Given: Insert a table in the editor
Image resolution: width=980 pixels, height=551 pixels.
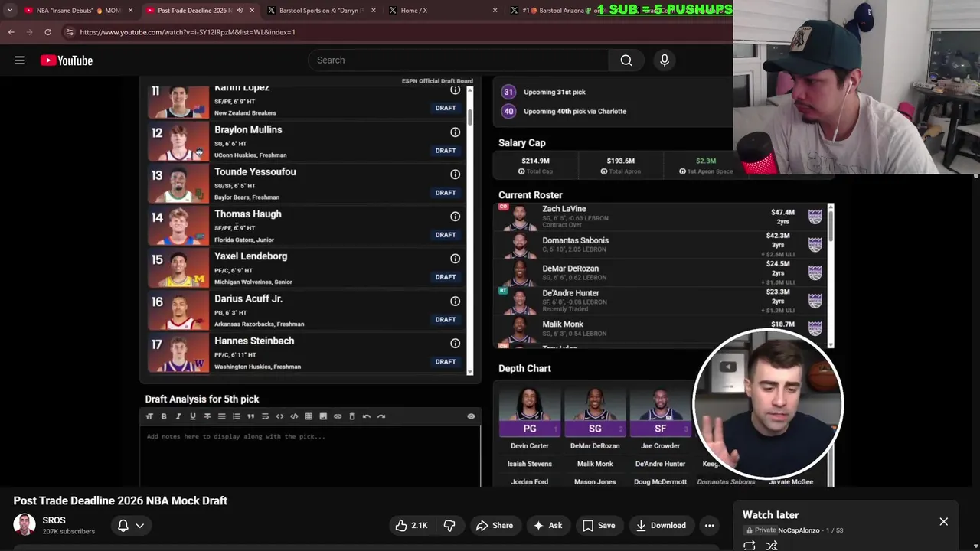Looking at the screenshot, I should point(309,416).
